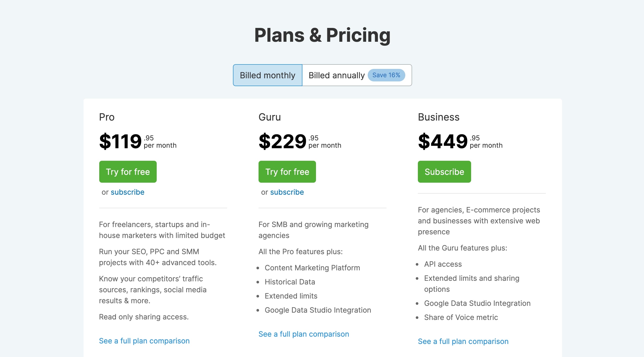Click Business's See a full plan comparison

[463, 341]
